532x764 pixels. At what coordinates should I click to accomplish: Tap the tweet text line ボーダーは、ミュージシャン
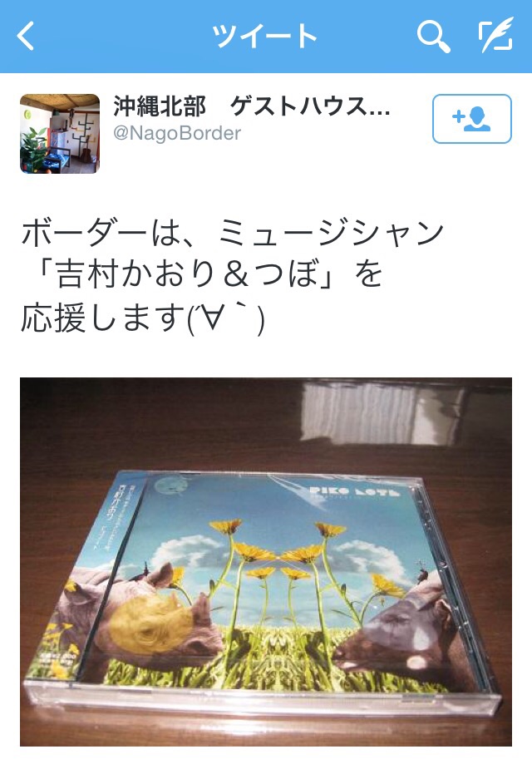point(233,233)
